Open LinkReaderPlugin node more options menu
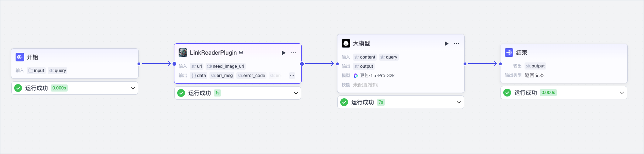Viewport: 644px width, 154px height. [x=293, y=53]
